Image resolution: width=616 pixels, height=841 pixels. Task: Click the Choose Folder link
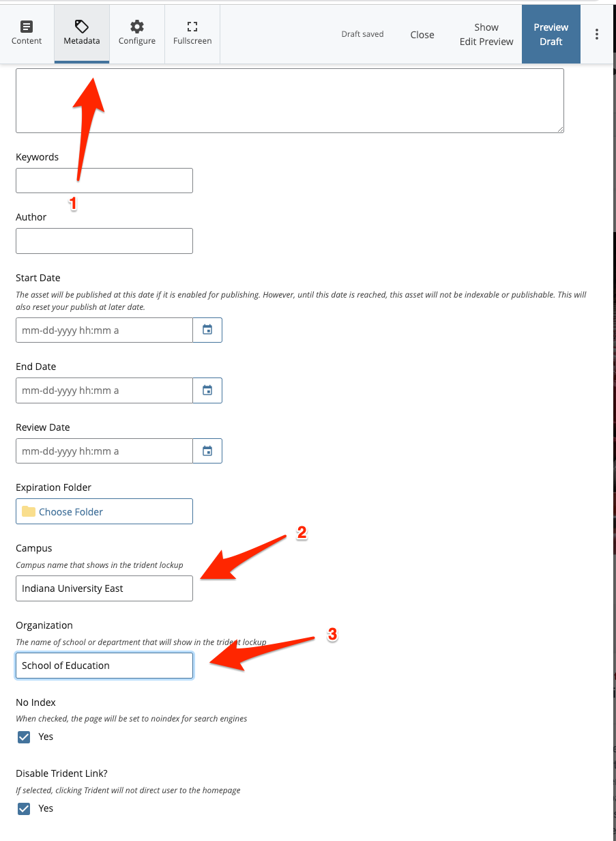pos(71,512)
